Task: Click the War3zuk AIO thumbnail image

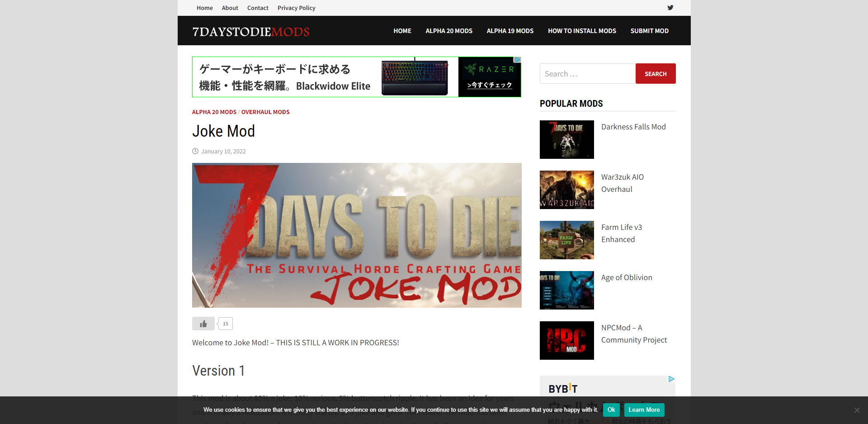Action: coord(566,190)
